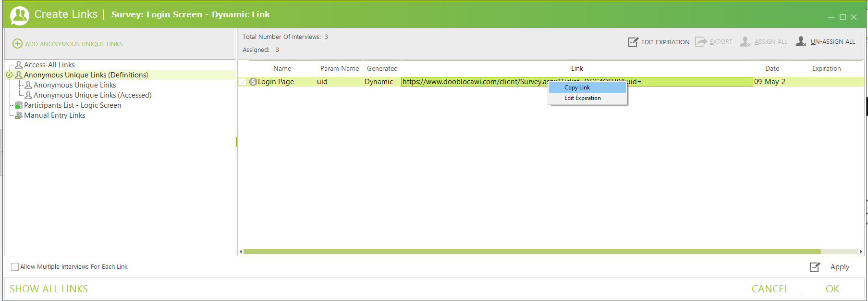This screenshot has height=301, width=868.
Task: Click the Add Anonymous Unique Links plus icon
Action: [17, 44]
